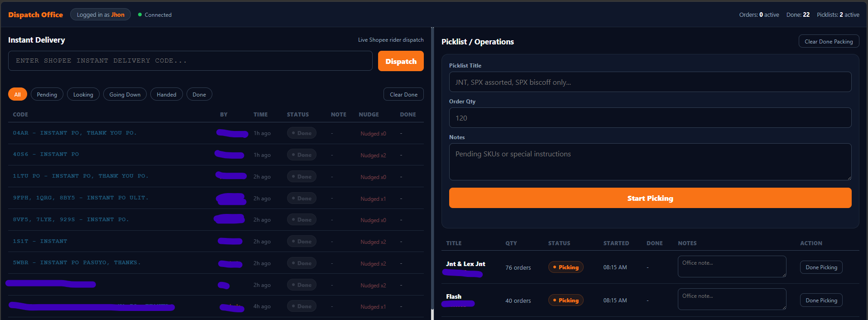Click office note for Jnt & Lex Jnt
The image size is (868, 320).
[732, 267]
